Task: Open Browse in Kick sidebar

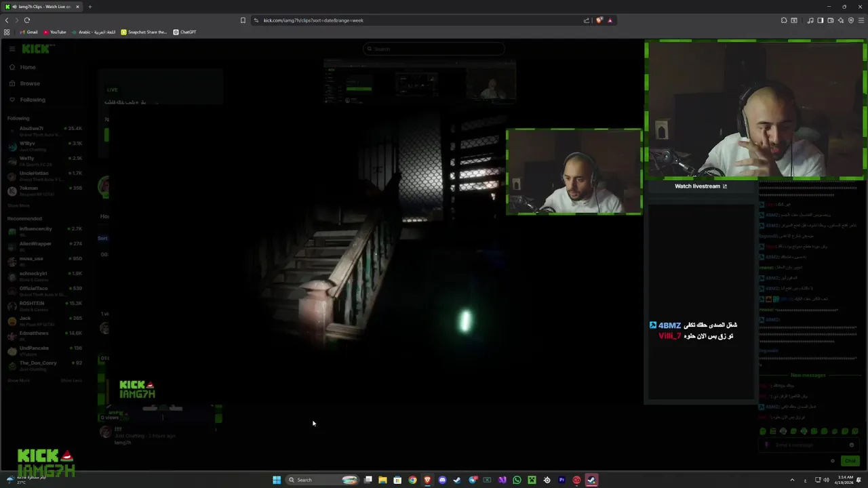Action: click(x=30, y=83)
